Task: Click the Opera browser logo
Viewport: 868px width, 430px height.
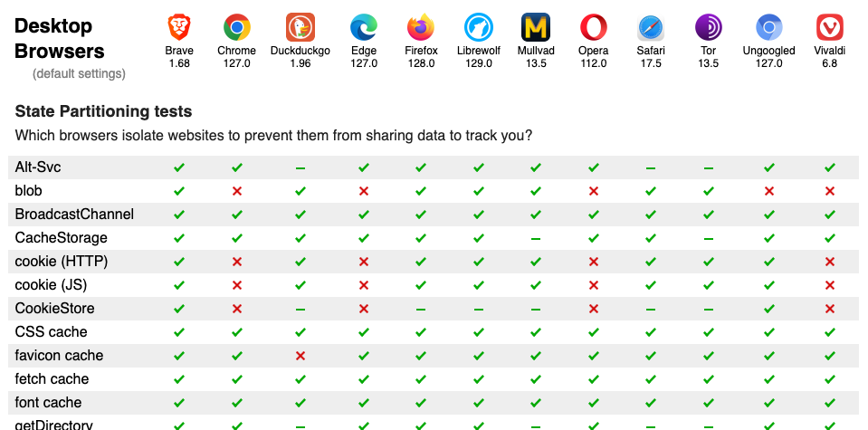Action: pyautogui.click(x=594, y=27)
